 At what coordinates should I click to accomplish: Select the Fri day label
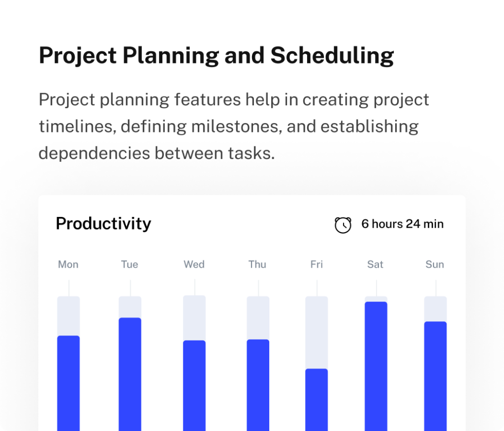click(x=316, y=265)
